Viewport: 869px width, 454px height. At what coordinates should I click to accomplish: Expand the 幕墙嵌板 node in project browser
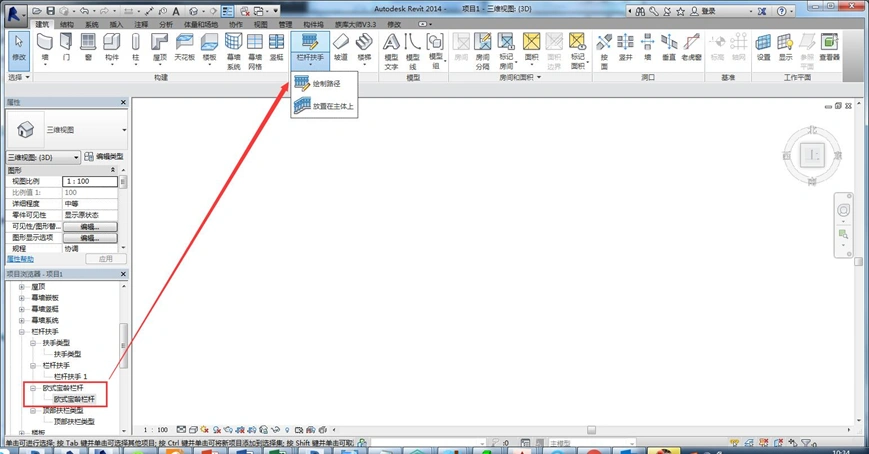(x=22, y=298)
